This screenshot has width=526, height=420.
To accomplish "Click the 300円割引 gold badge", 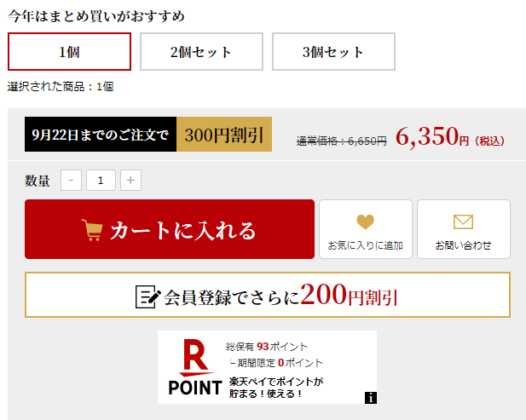I will click(x=224, y=135).
